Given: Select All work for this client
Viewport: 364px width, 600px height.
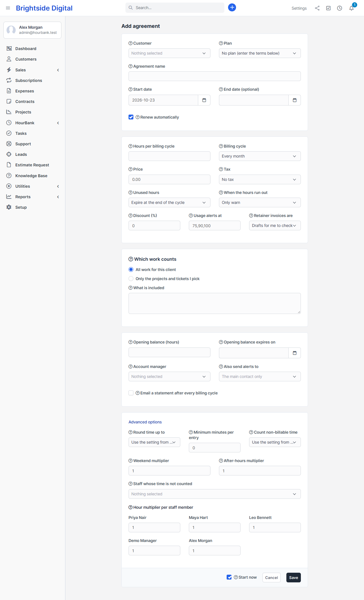Looking at the screenshot, I should [x=131, y=270].
